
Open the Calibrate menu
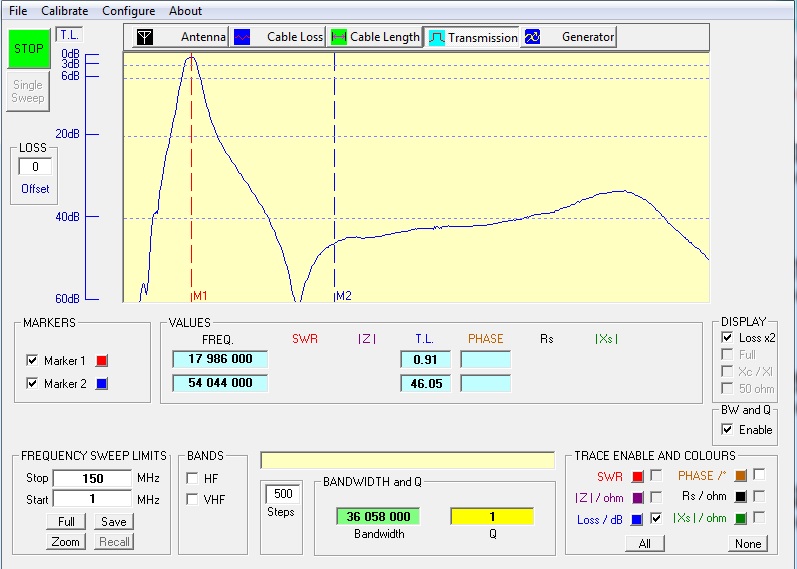pyautogui.click(x=64, y=11)
